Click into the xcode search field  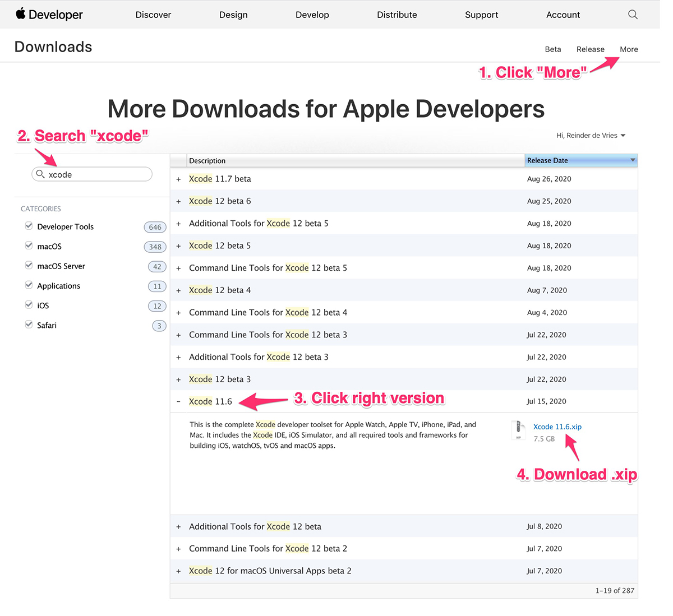92,174
